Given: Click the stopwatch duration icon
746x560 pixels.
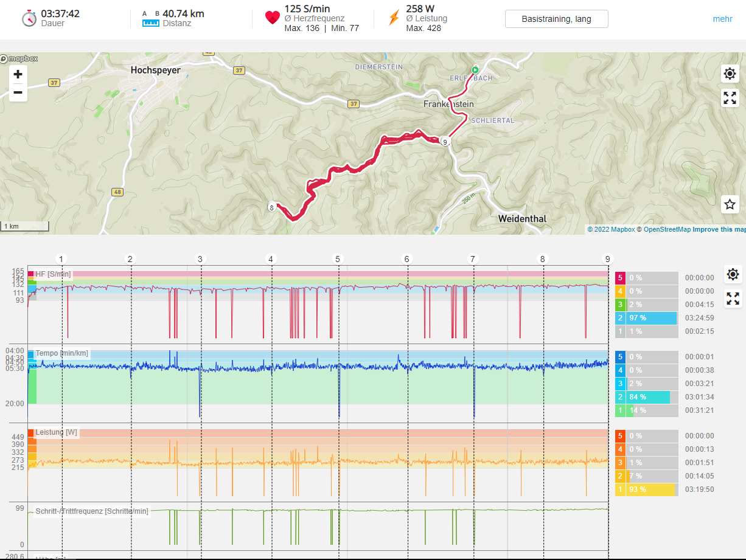Looking at the screenshot, I should 29,18.
